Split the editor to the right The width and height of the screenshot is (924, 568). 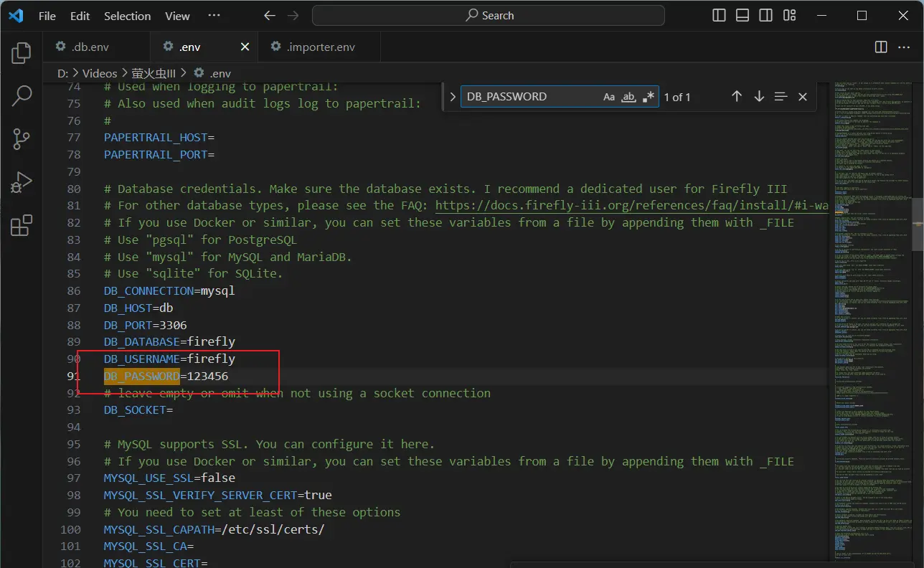881,47
